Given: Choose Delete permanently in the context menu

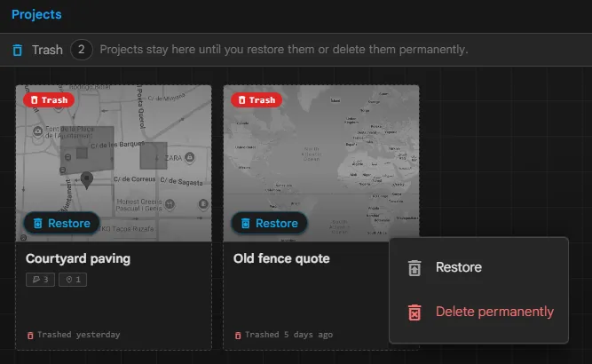Looking at the screenshot, I should click(x=478, y=312).
